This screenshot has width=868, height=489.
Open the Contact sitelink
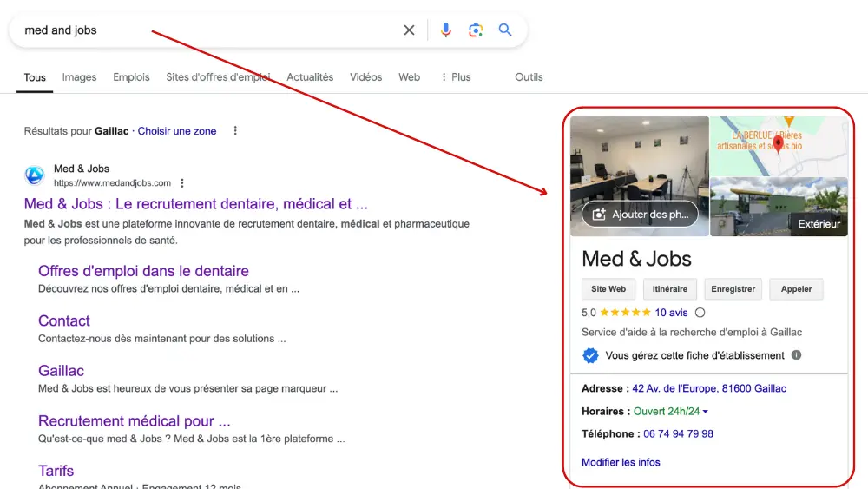pos(63,320)
